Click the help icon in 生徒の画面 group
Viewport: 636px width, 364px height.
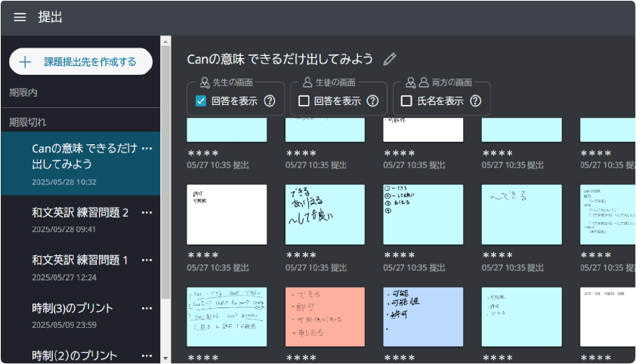pos(372,101)
